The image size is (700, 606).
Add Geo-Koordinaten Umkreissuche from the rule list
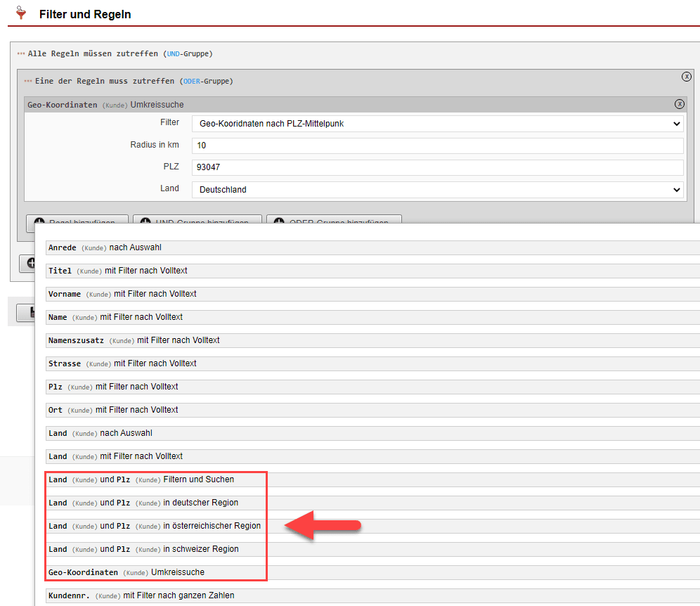127,572
